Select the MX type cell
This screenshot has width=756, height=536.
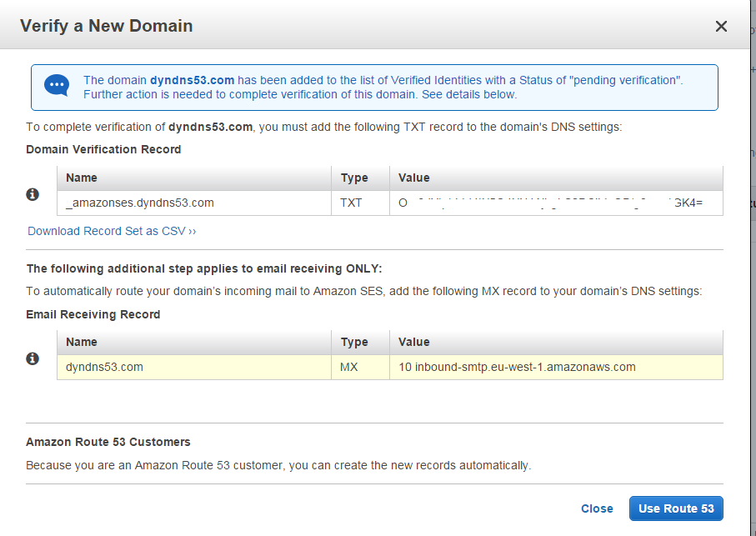[349, 367]
